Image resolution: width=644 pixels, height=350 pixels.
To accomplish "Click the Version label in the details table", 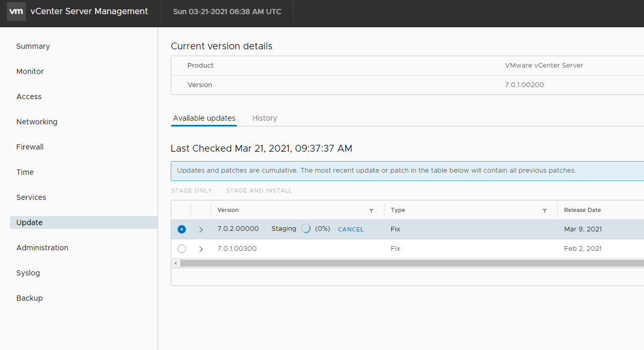I will pos(200,84).
